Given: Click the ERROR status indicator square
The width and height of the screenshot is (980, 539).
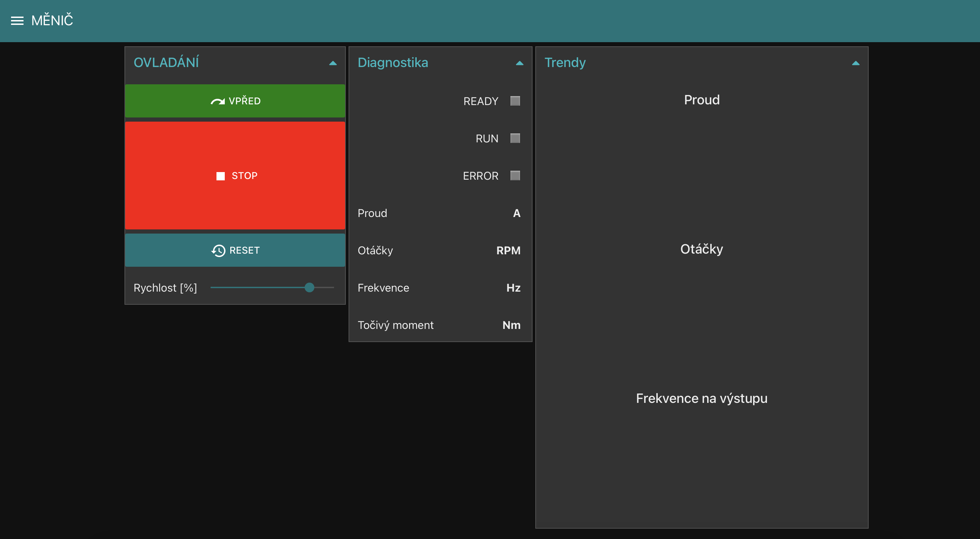Looking at the screenshot, I should tap(515, 176).
